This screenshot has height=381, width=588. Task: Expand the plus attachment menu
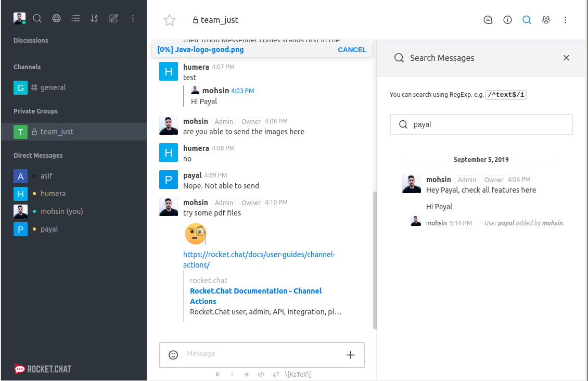click(x=351, y=354)
